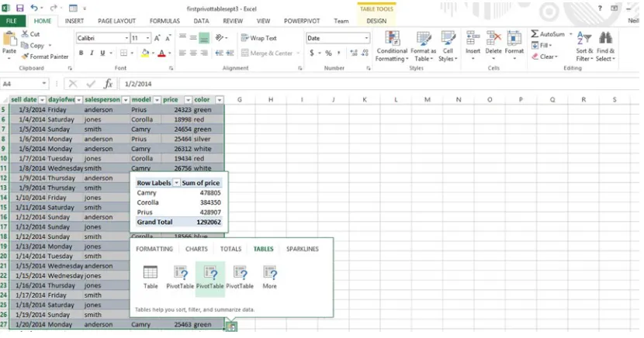Click the formula bar showing 1/2/2014

pos(380,84)
